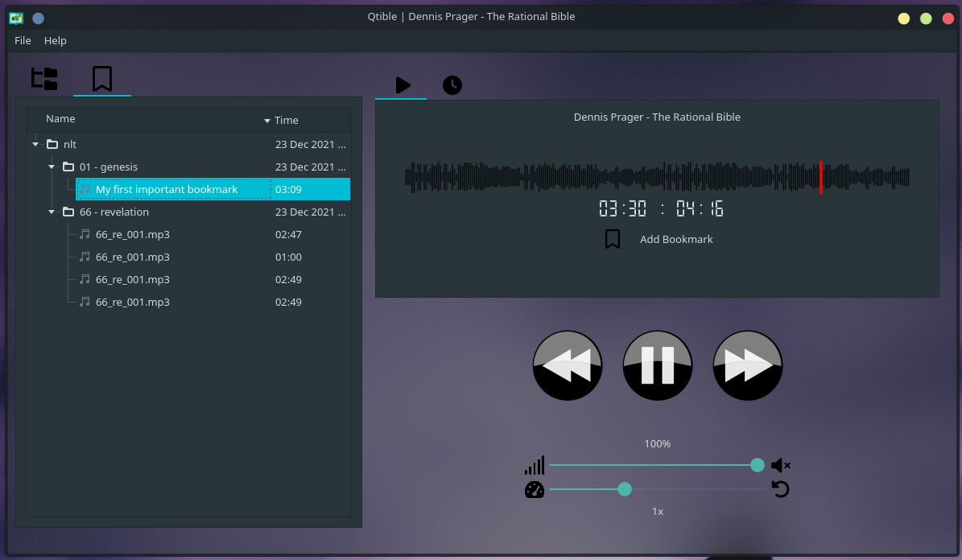The height and width of the screenshot is (560, 962).
Task: Click the 1x speed label
Action: [x=658, y=512]
